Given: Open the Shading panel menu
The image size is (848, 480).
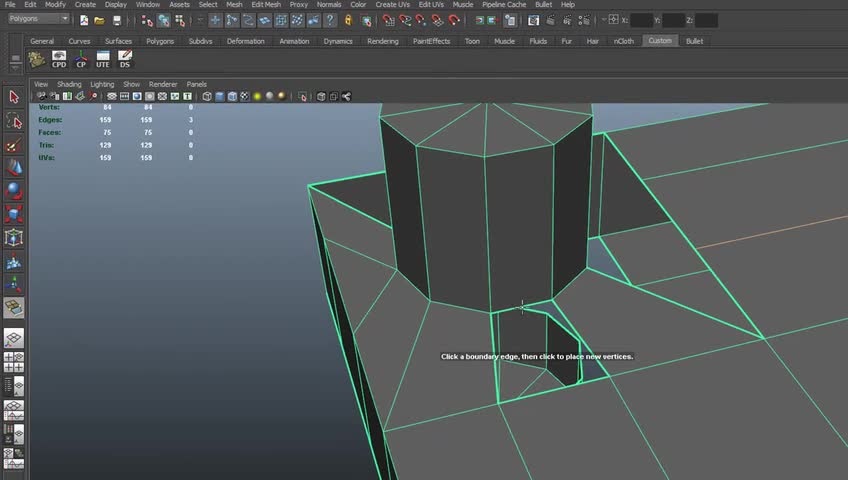Looking at the screenshot, I should click(x=69, y=84).
